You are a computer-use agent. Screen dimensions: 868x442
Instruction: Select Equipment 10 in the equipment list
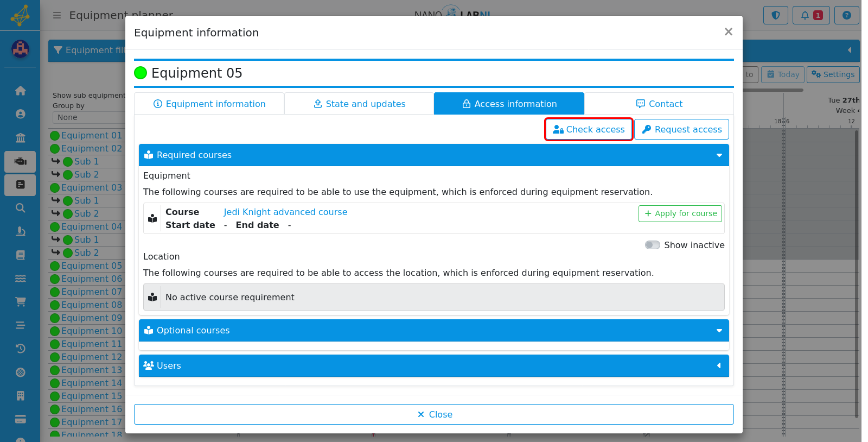point(92,331)
